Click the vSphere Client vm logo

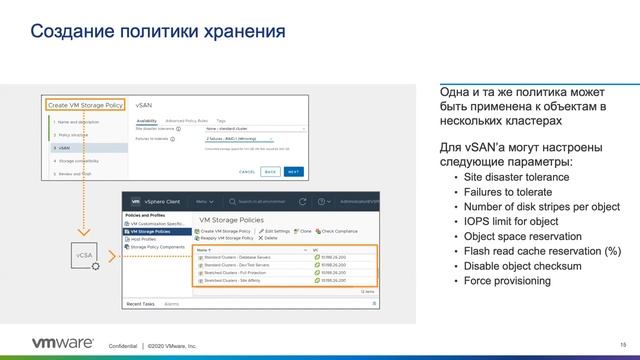click(x=136, y=201)
